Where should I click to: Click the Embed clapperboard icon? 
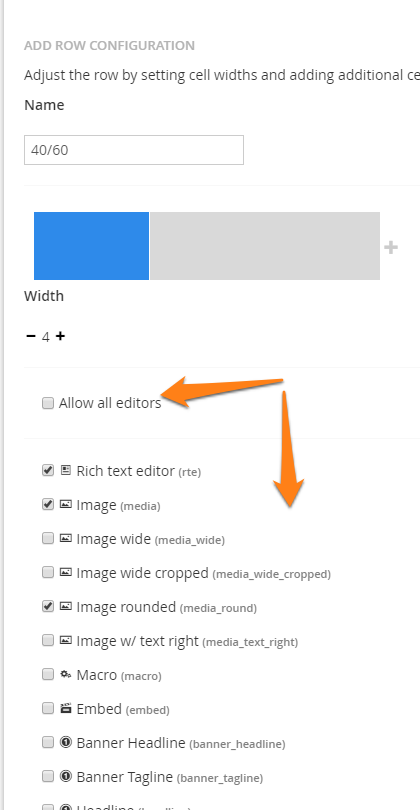[x=66, y=708]
